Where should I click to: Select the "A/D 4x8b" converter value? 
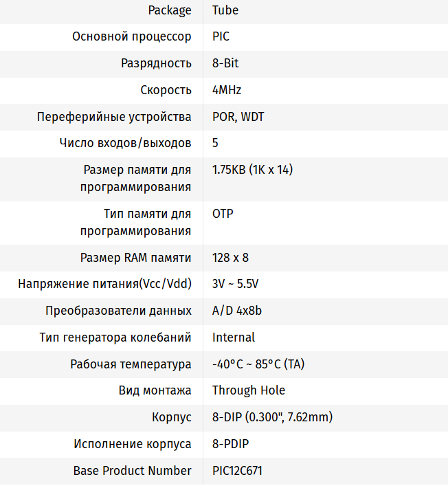coord(236,311)
